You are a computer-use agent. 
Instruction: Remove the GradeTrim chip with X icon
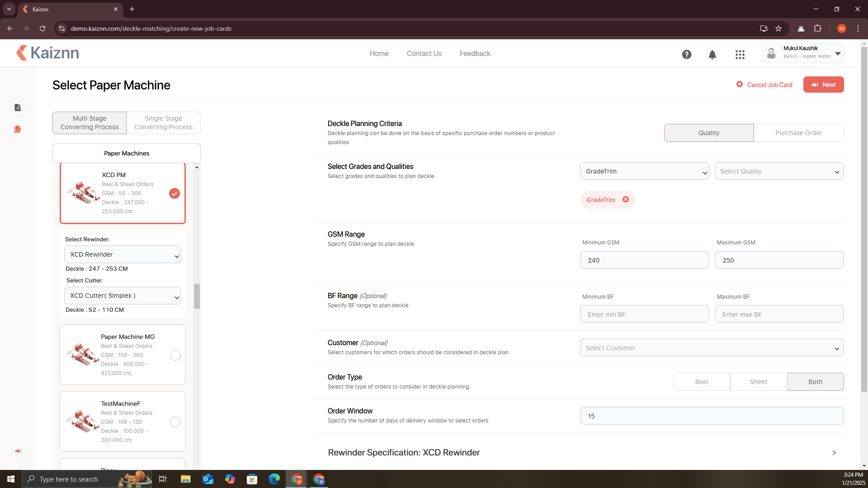point(626,200)
